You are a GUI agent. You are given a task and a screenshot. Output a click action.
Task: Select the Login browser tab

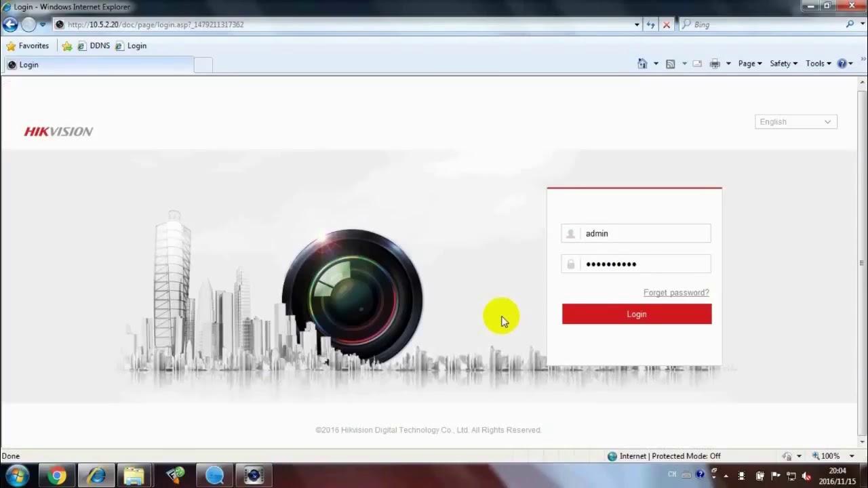pos(99,64)
